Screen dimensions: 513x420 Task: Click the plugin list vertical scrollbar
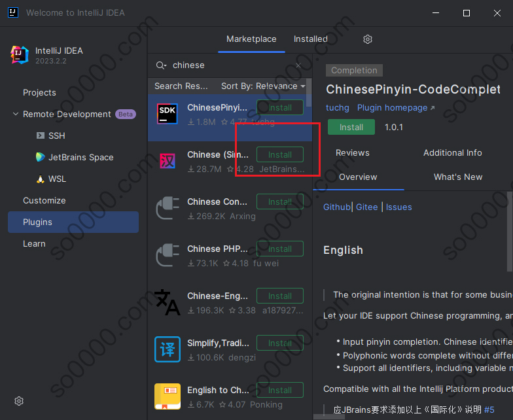[309, 92]
